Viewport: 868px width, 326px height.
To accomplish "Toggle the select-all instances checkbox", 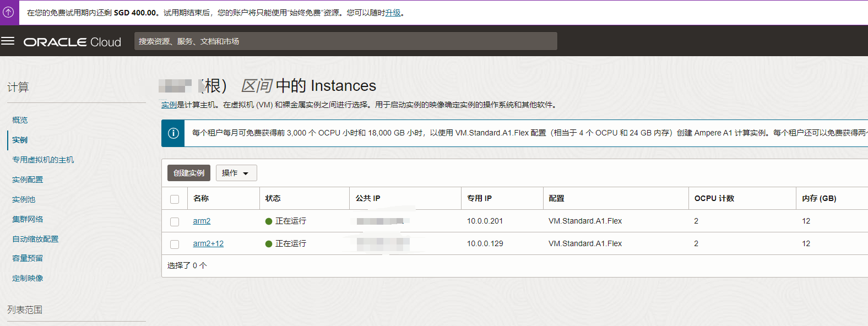I will point(175,199).
